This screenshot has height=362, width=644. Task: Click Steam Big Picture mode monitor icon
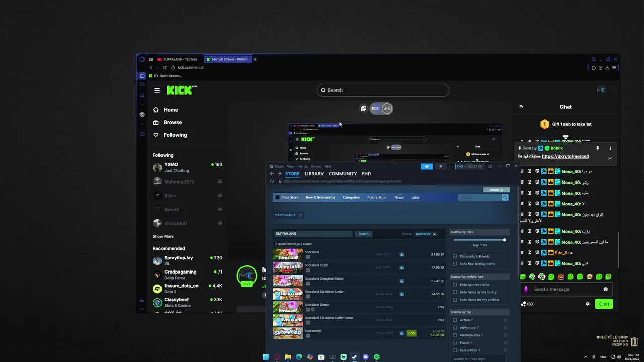pos(490,166)
